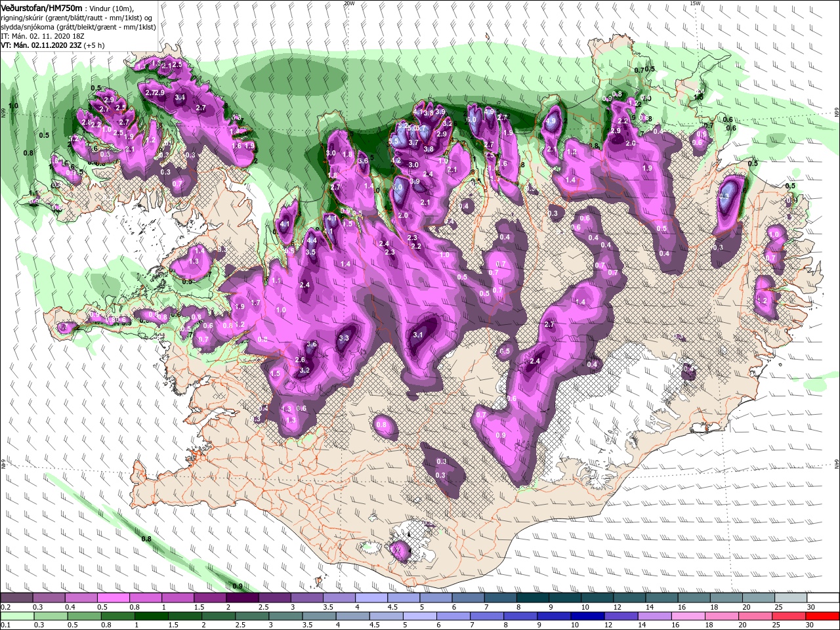
Task: Click the '20W' longitude label at top
Action: point(349,3)
